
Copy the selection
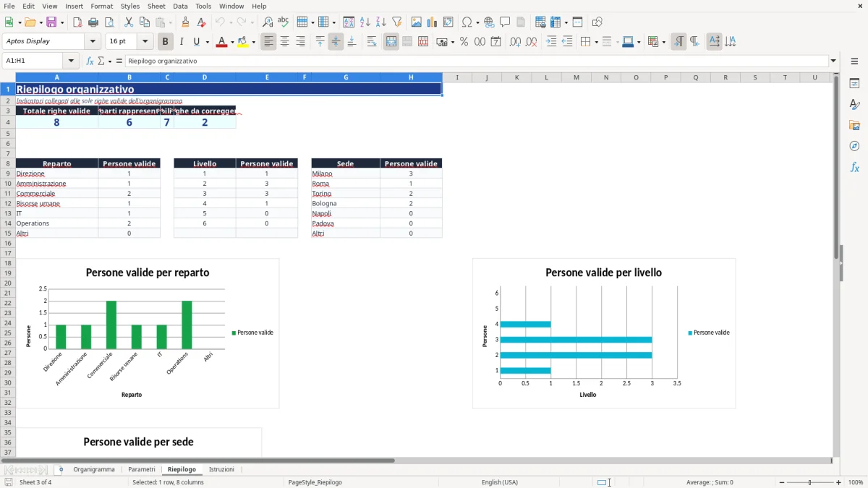click(145, 22)
